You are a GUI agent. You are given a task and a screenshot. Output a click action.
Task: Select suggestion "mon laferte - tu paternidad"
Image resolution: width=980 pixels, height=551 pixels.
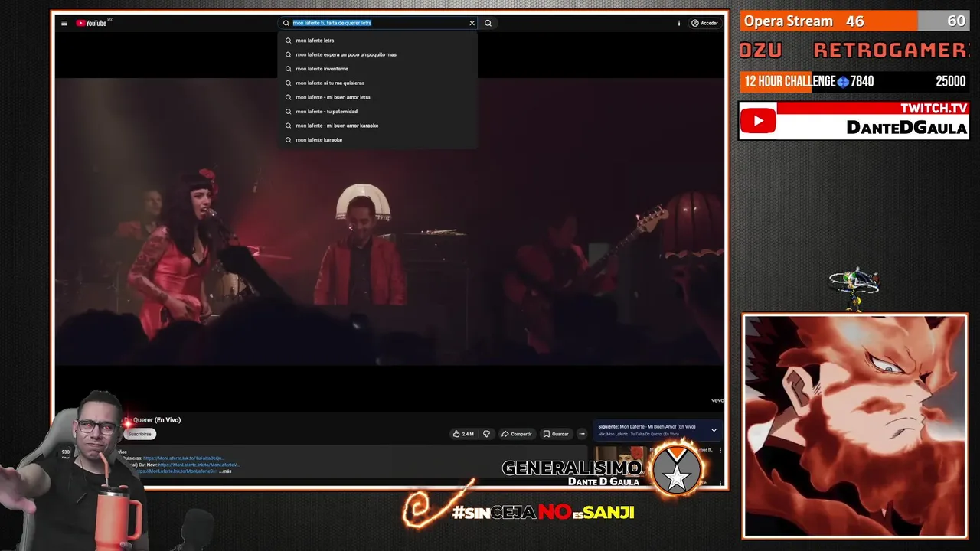click(x=377, y=112)
